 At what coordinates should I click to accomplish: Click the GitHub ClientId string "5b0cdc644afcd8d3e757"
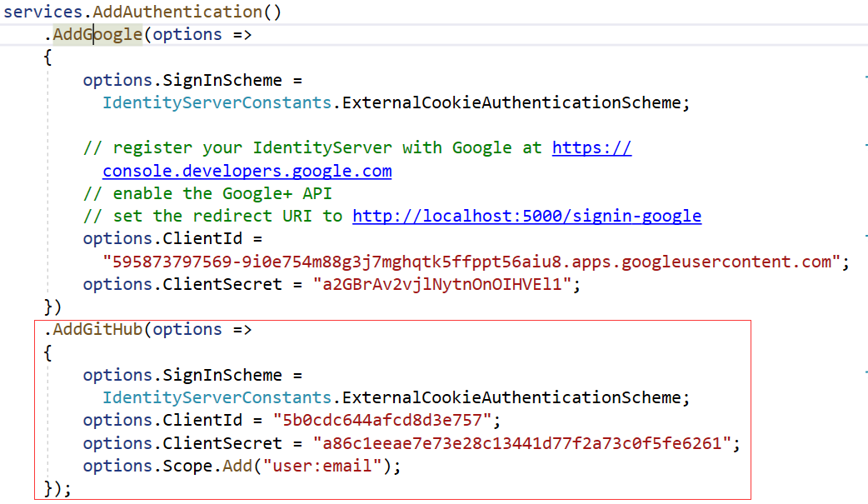[x=382, y=421]
